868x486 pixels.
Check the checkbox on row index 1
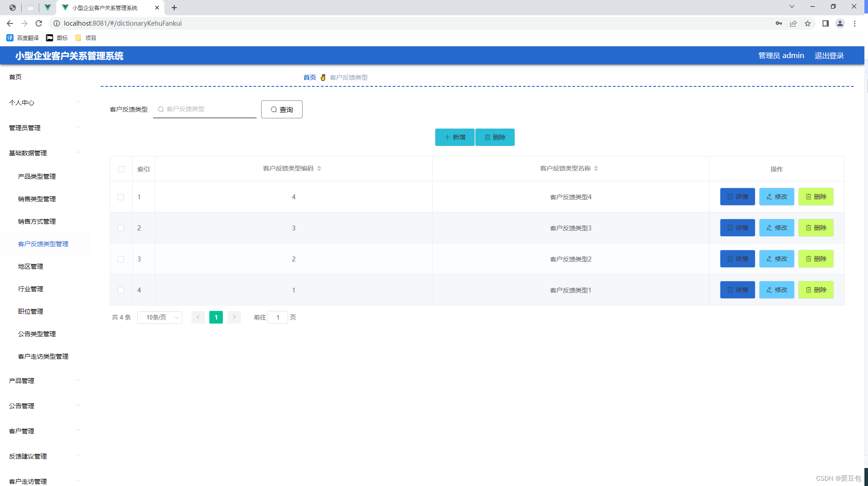coord(121,197)
